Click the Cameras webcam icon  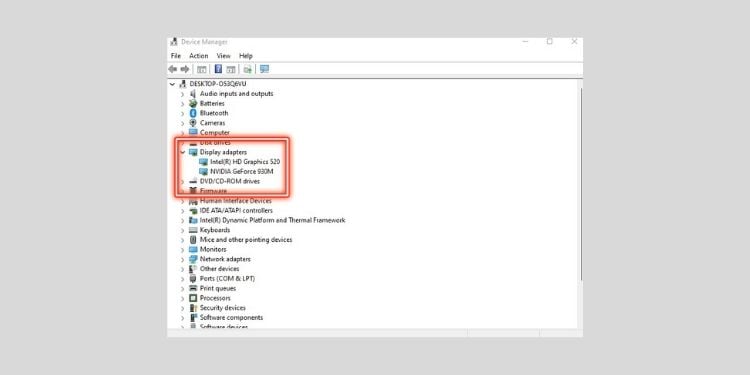193,123
